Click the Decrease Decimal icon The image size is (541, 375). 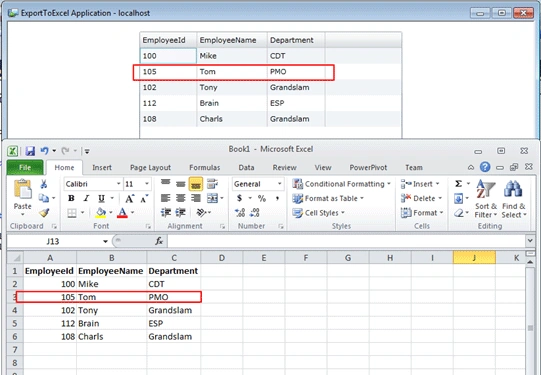pyautogui.click(x=255, y=213)
